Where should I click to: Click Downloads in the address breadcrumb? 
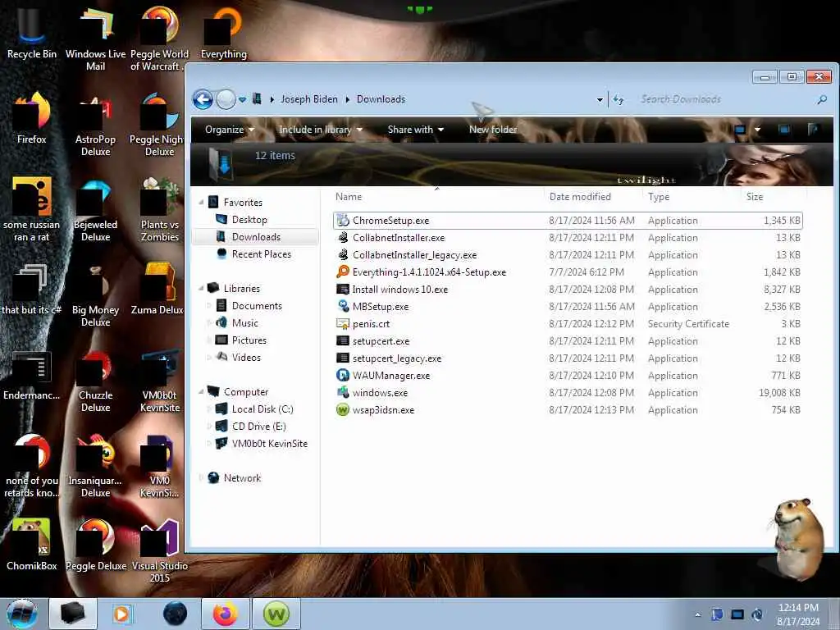pyautogui.click(x=381, y=99)
